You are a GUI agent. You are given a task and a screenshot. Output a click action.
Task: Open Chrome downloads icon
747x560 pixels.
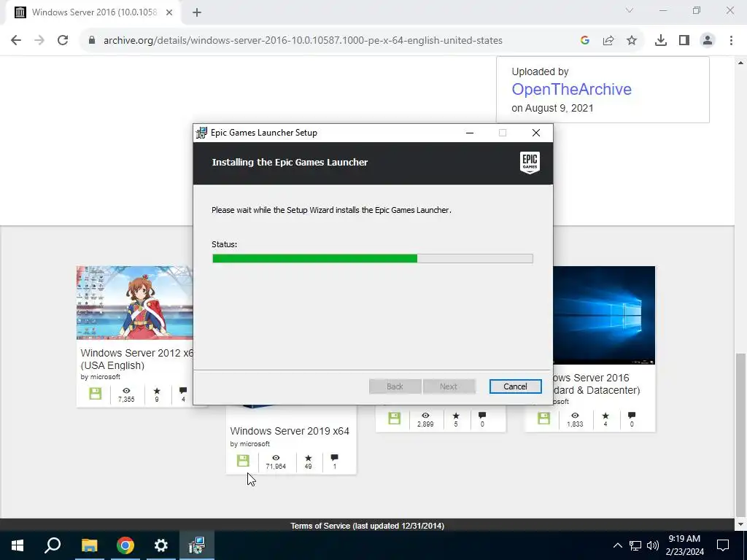[661, 41]
